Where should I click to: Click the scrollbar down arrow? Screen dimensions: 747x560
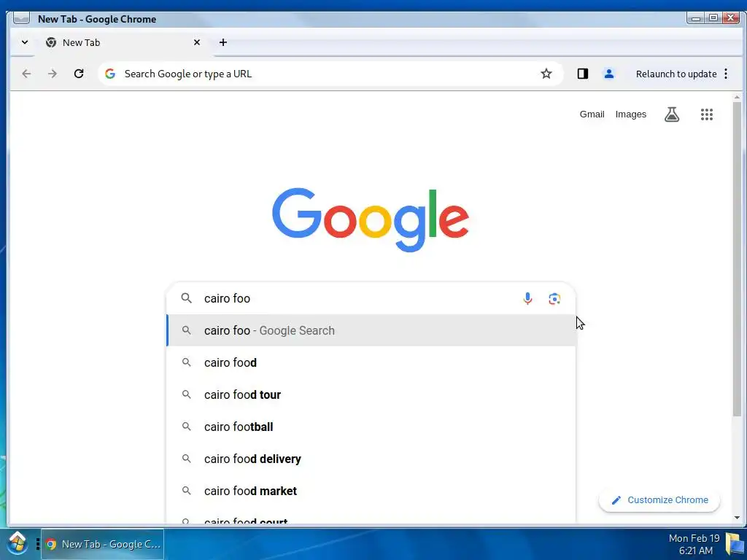tap(737, 518)
